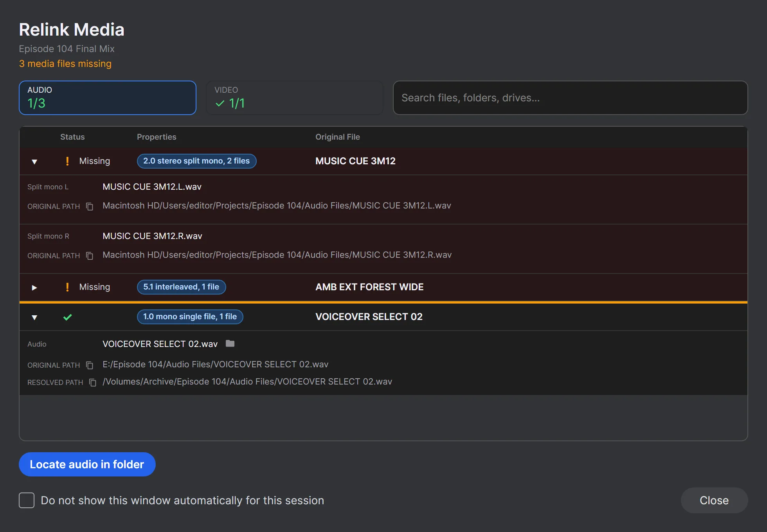767x532 pixels.
Task: Focus the Search files, folders, drives field
Action: [x=570, y=98]
